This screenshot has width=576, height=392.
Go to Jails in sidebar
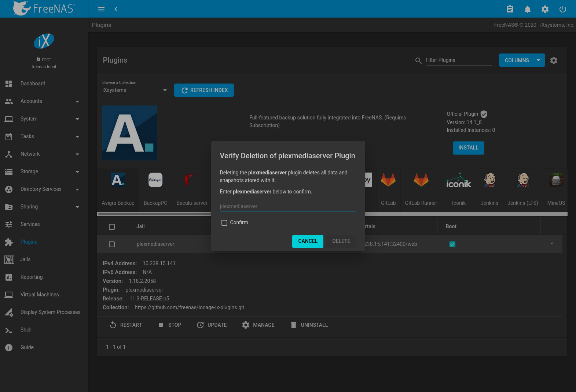(25, 259)
